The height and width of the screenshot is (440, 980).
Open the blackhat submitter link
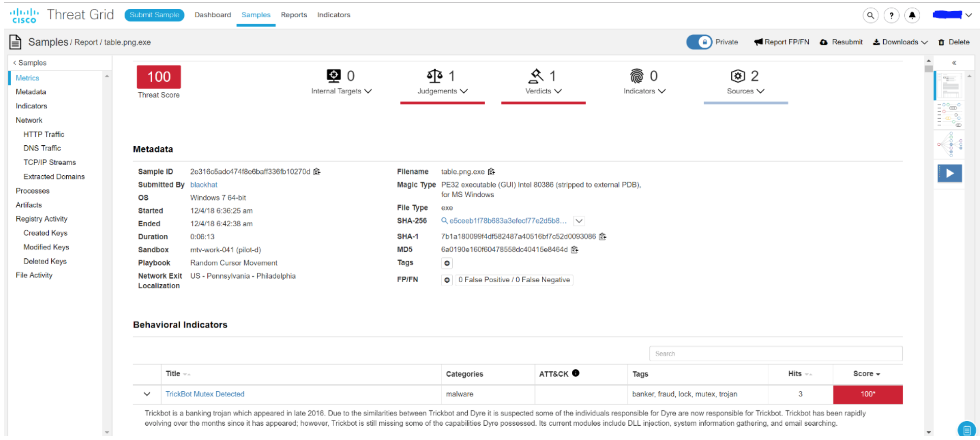204,185
